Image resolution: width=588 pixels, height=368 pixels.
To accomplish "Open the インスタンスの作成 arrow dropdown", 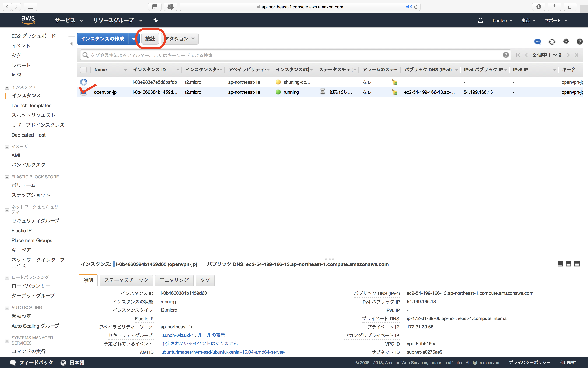I will pyautogui.click(x=134, y=39).
